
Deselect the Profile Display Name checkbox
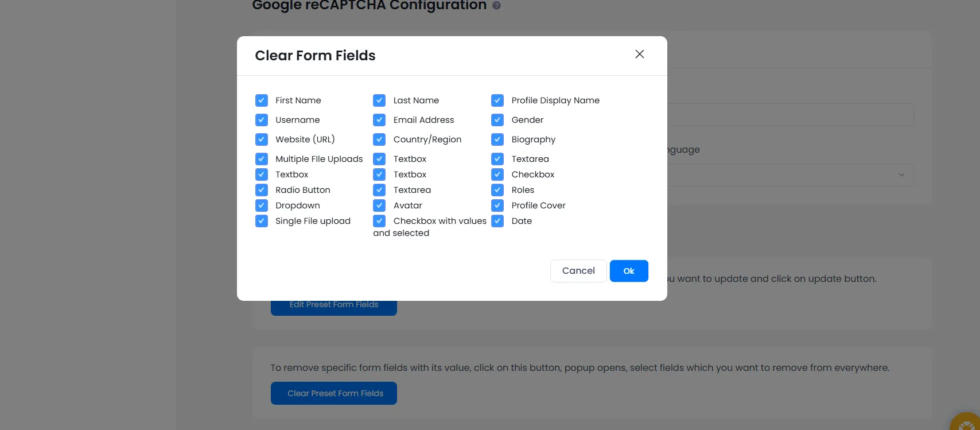497,100
